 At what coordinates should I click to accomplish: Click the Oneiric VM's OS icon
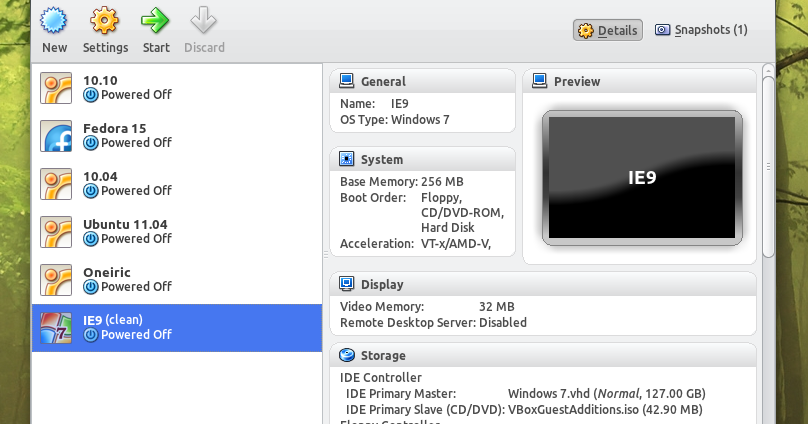coord(56,280)
